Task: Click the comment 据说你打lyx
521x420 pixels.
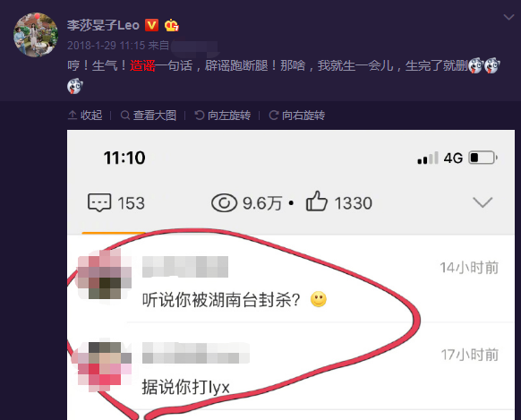Action: click(x=185, y=387)
